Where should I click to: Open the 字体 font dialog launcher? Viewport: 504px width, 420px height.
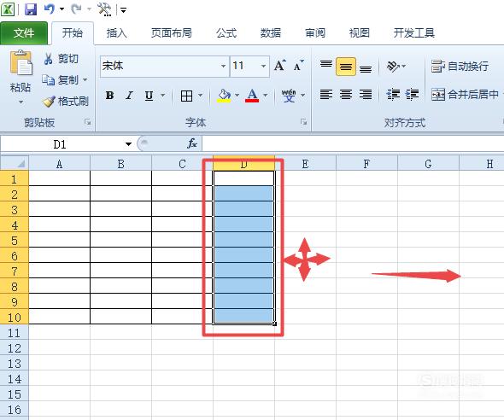(304, 122)
